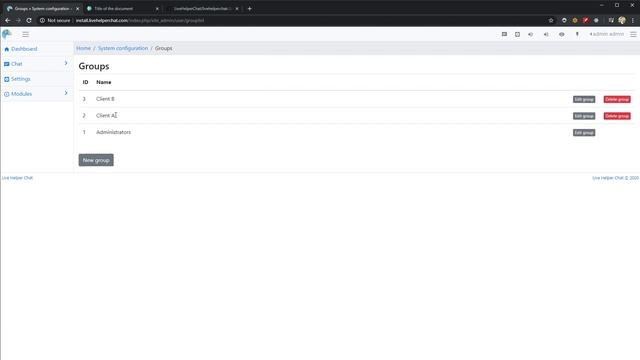640x360 pixels.
Task: Click the red browser extension icon
Action: pos(585,20)
